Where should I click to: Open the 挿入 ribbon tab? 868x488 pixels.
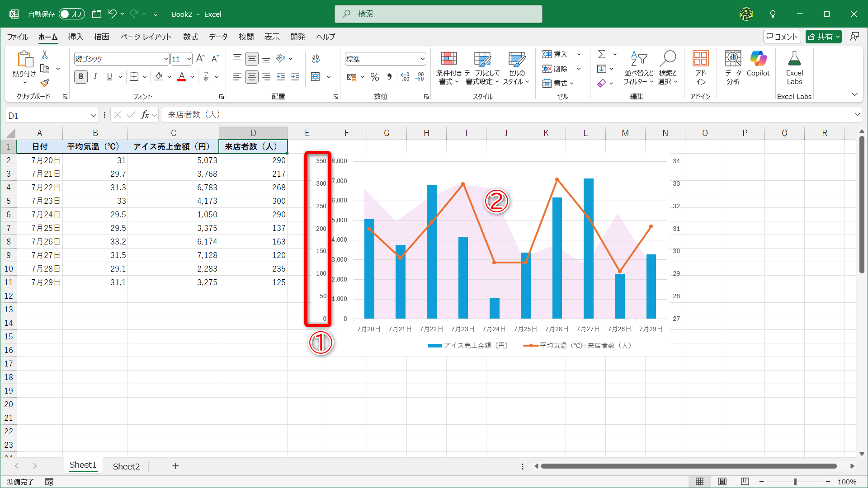[x=75, y=37]
